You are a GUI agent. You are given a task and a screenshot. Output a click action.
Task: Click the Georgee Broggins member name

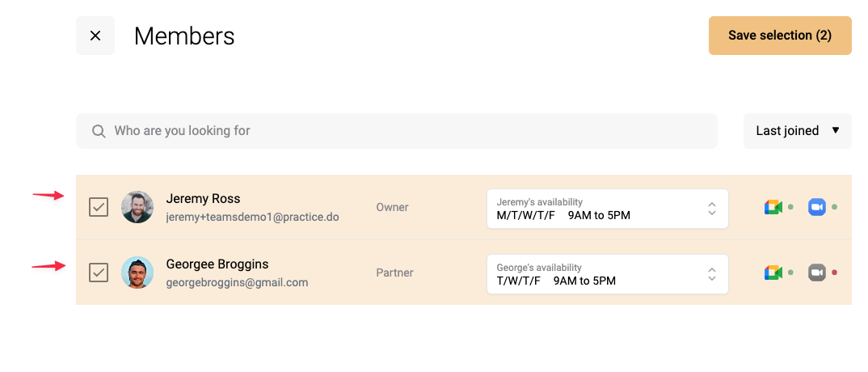217,264
